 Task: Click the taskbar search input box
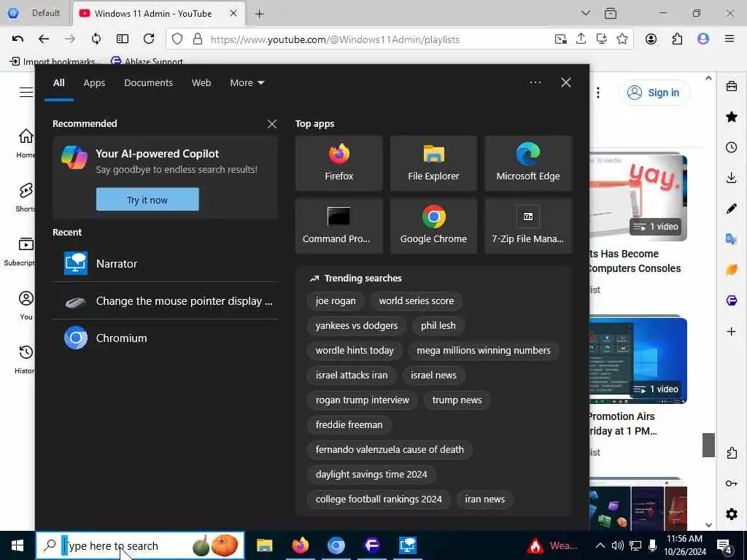140,545
